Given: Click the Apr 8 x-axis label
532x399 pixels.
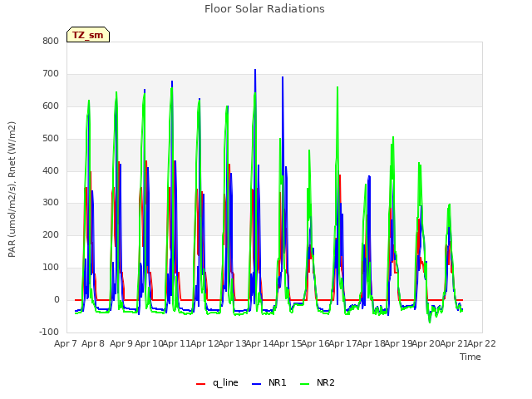Looking at the screenshot, I should pos(93,343).
